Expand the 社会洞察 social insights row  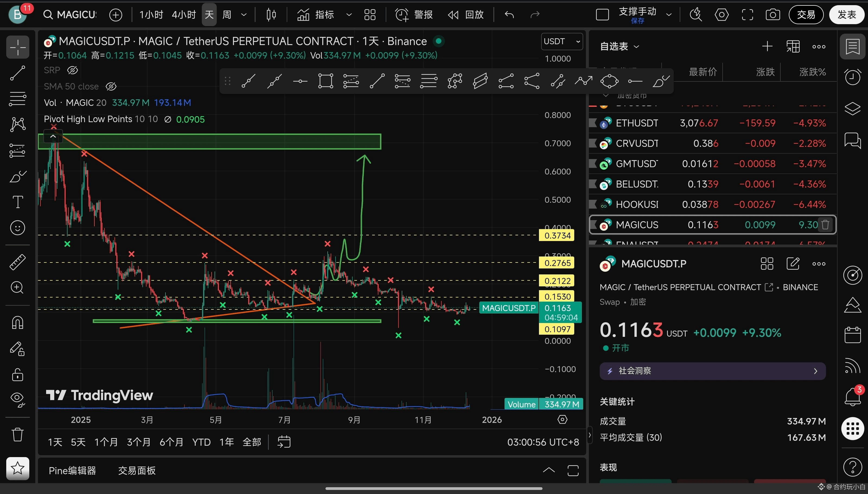click(712, 371)
